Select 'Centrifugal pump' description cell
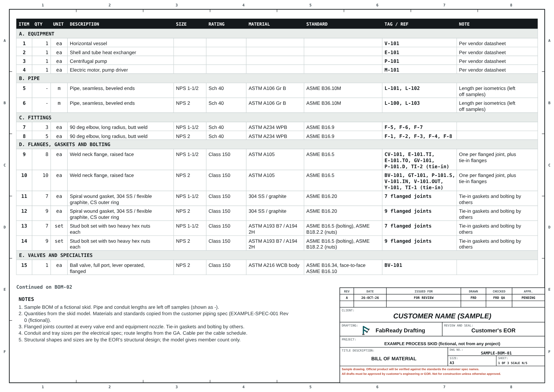The image size is (554, 392). (88, 61)
